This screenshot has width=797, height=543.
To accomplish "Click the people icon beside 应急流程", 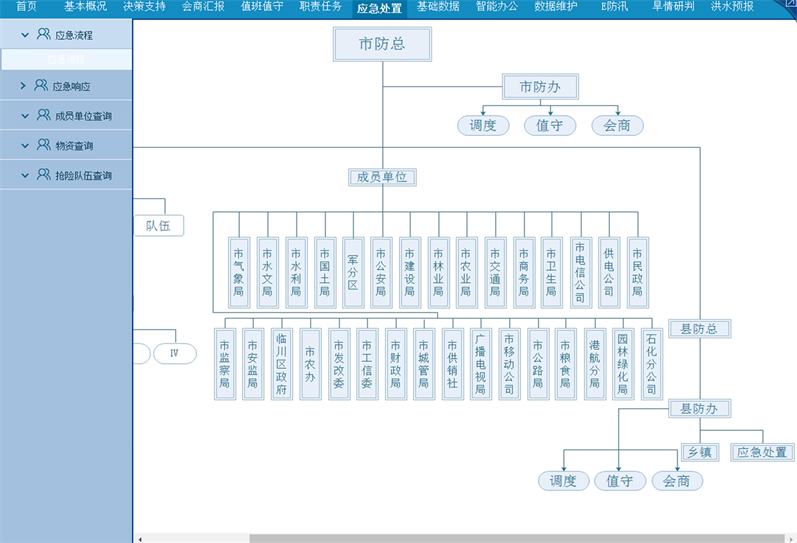I will point(43,34).
